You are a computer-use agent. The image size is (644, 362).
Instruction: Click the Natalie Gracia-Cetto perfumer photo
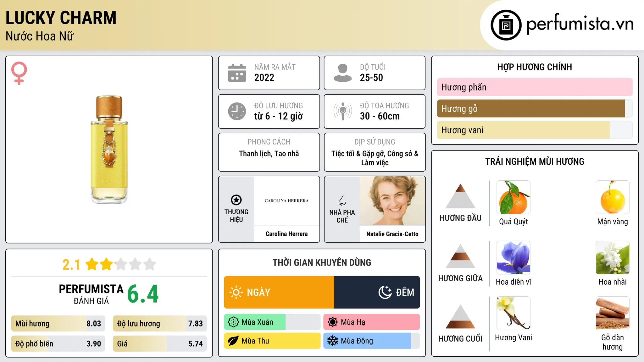click(392, 200)
